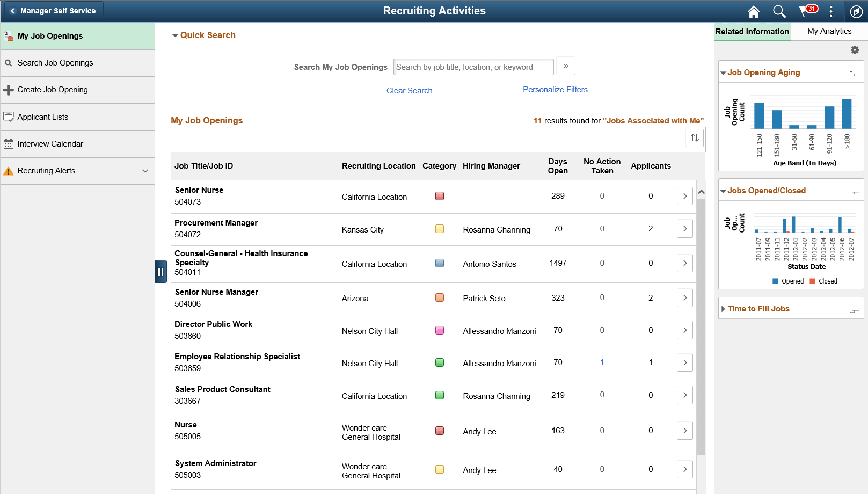Click the sort icon above the job grid
The width and height of the screenshot is (868, 494).
[695, 138]
